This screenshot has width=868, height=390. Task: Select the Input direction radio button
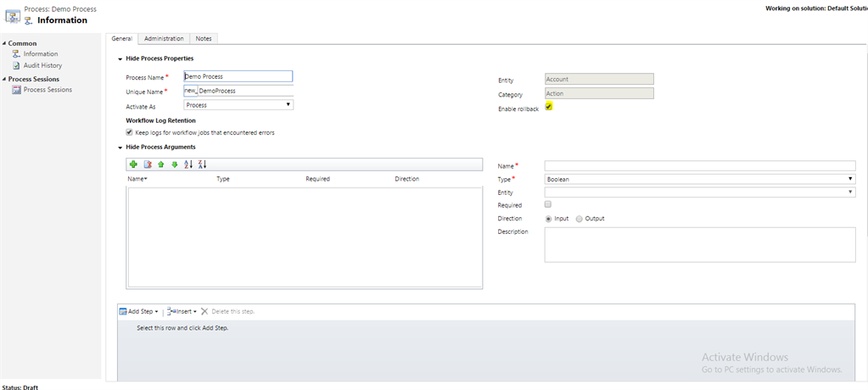click(x=549, y=219)
